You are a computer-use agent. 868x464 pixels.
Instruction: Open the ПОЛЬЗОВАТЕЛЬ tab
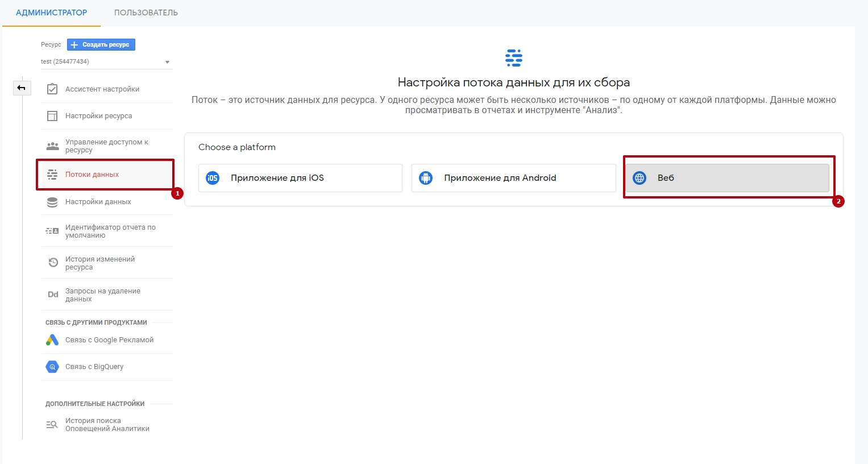coord(146,13)
